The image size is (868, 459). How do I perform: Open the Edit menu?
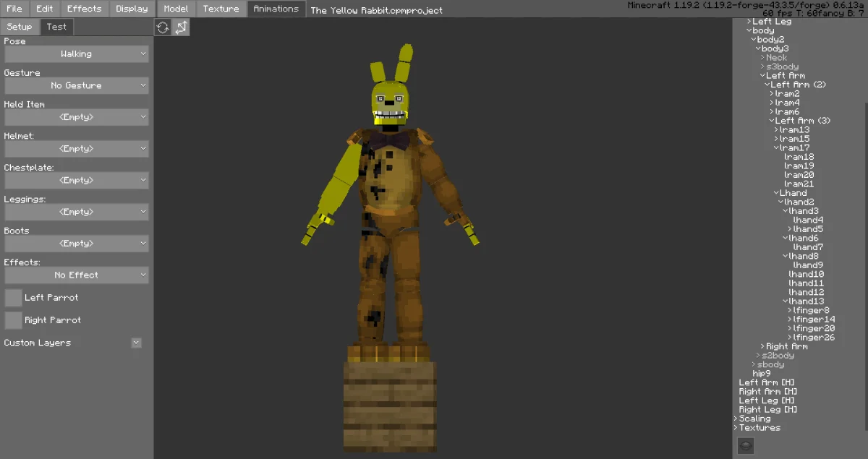point(45,9)
